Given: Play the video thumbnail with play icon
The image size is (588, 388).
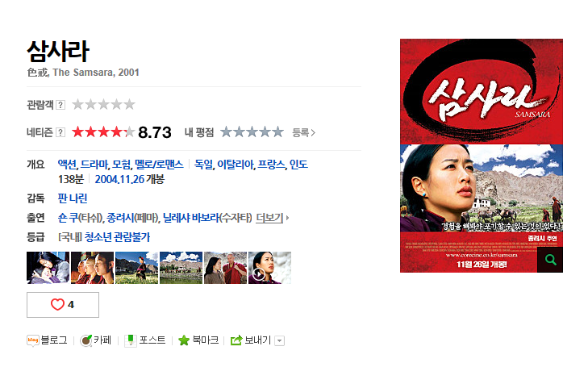Looking at the screenshot, I should click(x=269, y=268).
